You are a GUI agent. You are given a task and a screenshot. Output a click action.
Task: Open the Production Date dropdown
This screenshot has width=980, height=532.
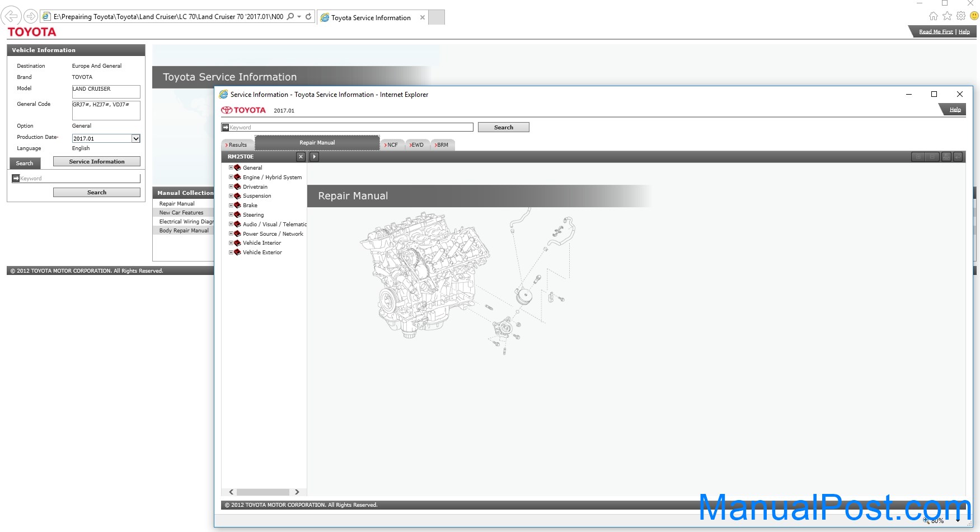pyautogui.click(x=135, y=138)
